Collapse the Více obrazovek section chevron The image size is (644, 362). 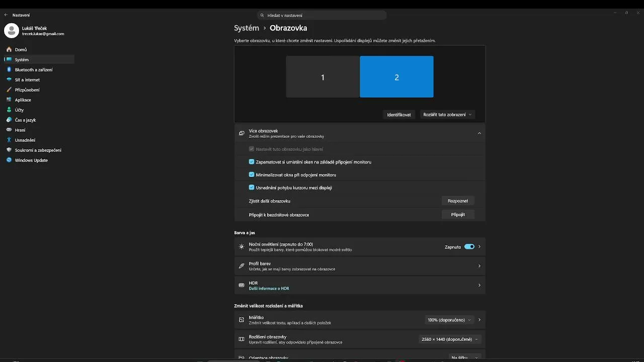[479, 133]
